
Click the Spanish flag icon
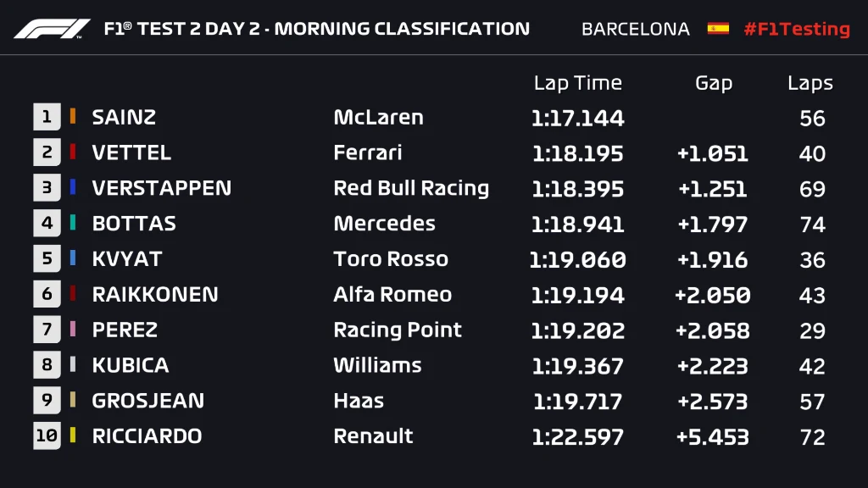pyautogui.click(x=718, y=29)
